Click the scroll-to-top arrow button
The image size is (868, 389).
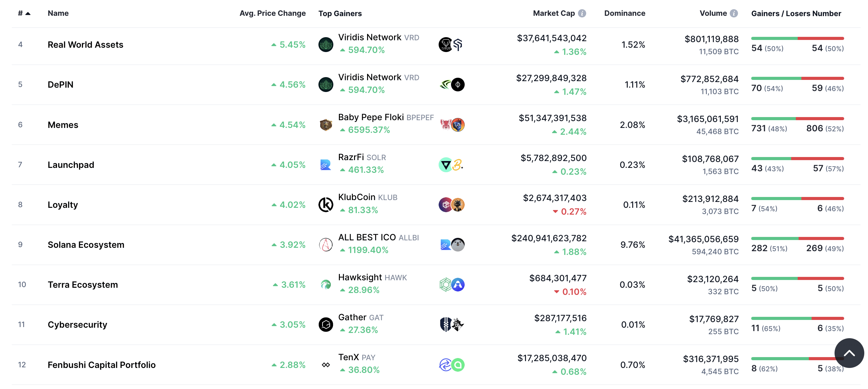[849, 353]
